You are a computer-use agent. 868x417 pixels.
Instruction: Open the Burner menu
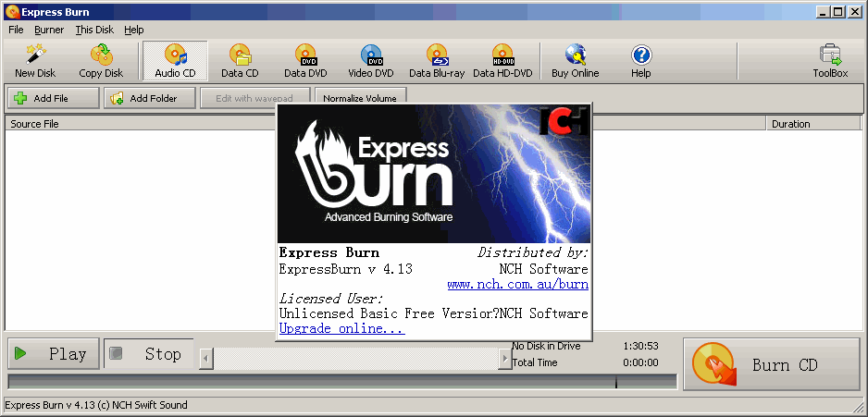tap(49, 30)
